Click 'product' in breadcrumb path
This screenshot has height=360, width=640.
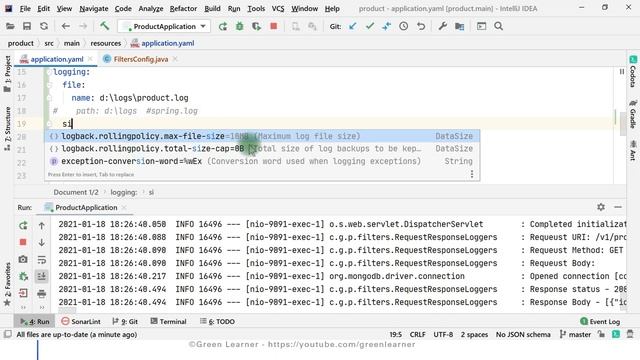pyautogui.click(x=20, y=43)
